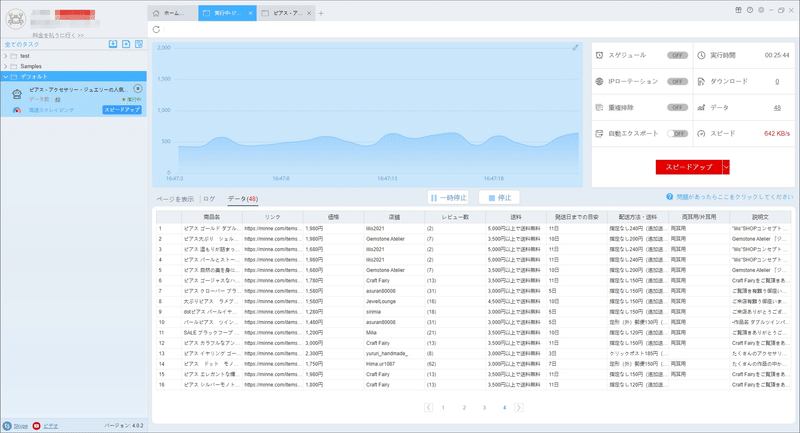800x433 pixels.
Task: Toggle the 自動エクスポート switch
Action: 677,133
